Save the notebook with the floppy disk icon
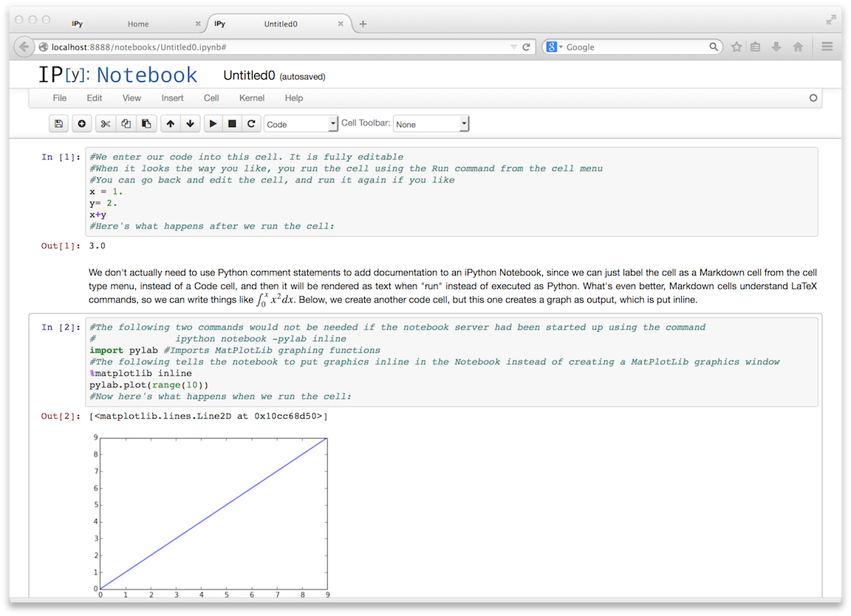 click(58, 124)
